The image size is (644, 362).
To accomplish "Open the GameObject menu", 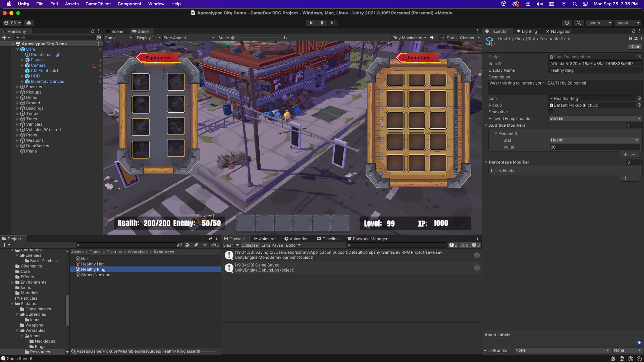I will click(x=98, y=4).
